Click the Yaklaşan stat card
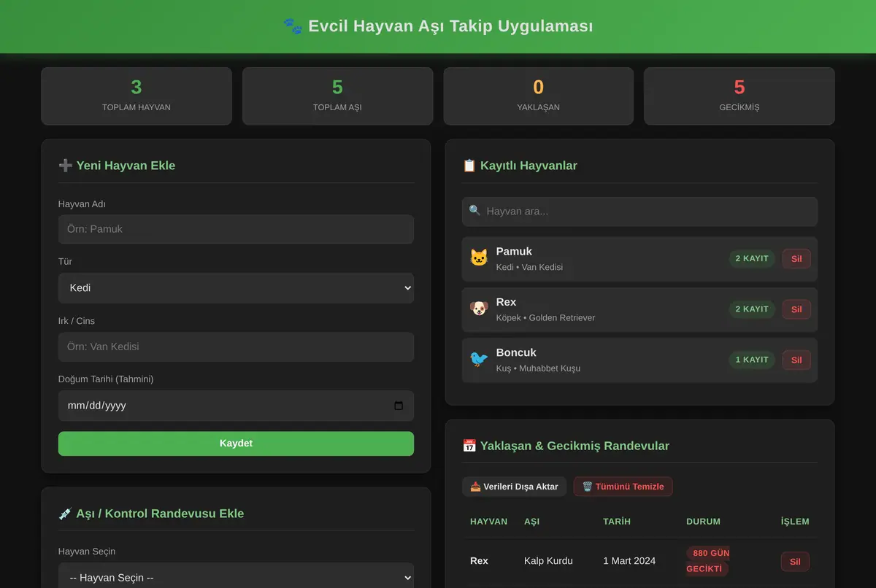Screen dimensions: 876x588 click(x=539, y=96)
